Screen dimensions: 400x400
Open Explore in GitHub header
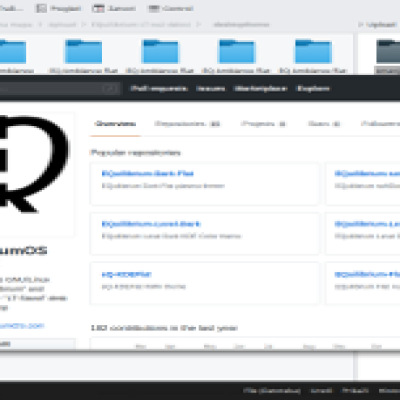pos(313,89)
